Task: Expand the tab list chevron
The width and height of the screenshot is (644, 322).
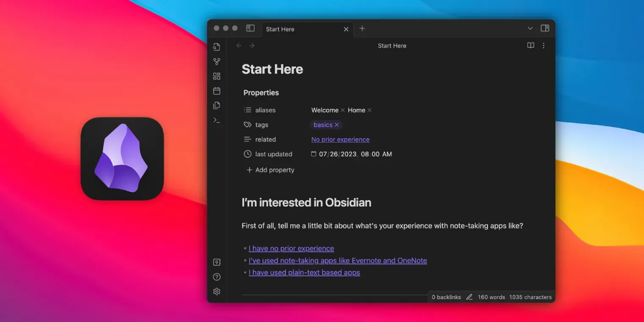Action: tap(530, 28)
